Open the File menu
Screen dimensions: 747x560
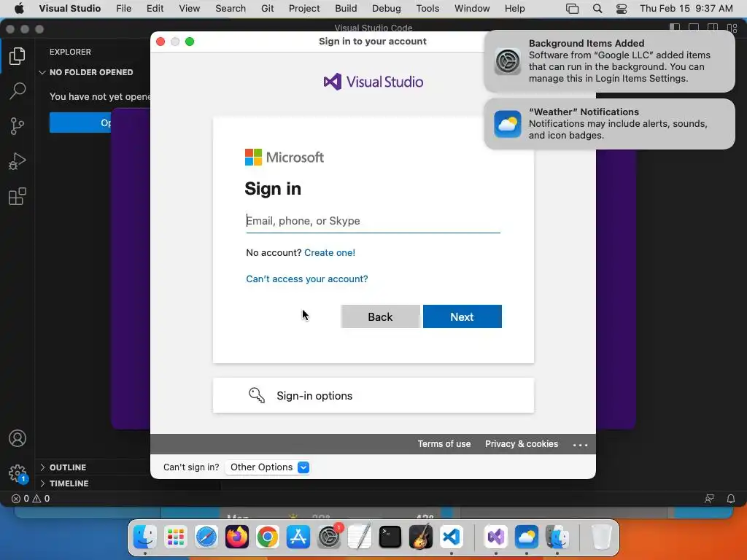click(123, 9)
